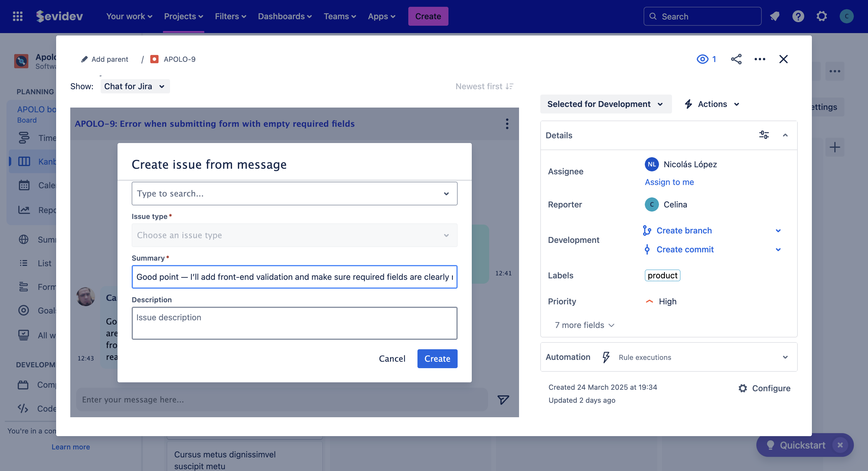The height and width of the screenshot is (471, 868).
Task: Open the Apps menu
Action: click(x=381, y=16)
